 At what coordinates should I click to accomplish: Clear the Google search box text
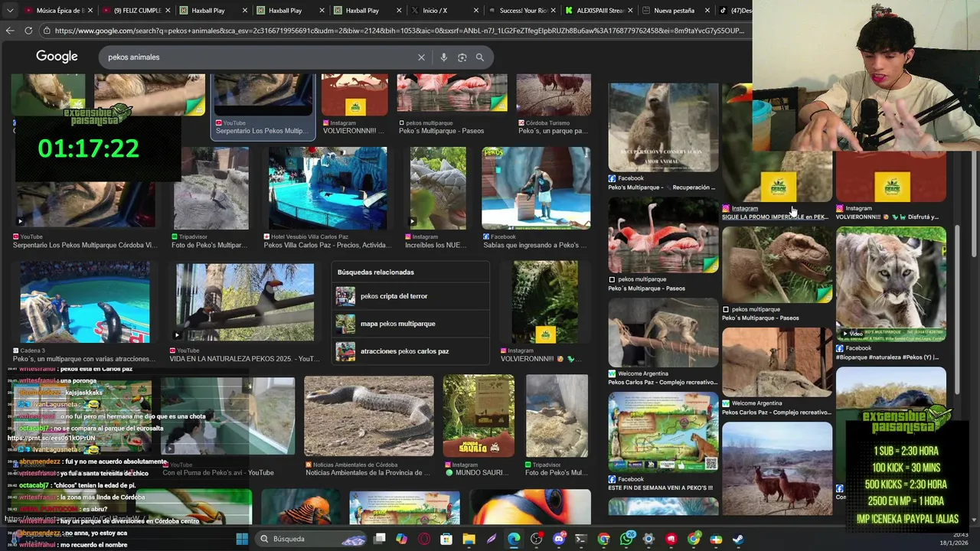(x=421, y=57)
